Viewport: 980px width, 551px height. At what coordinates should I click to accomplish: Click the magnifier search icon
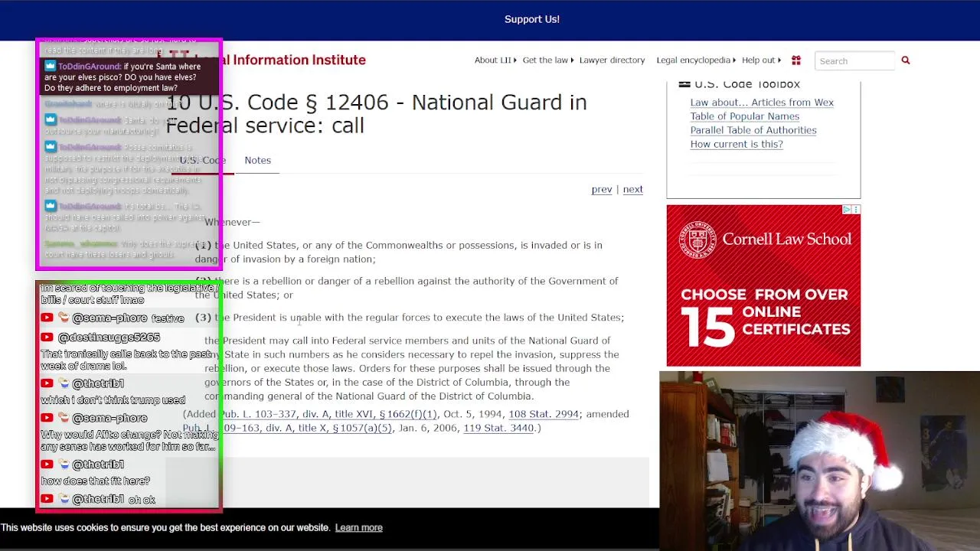point(906,60)
